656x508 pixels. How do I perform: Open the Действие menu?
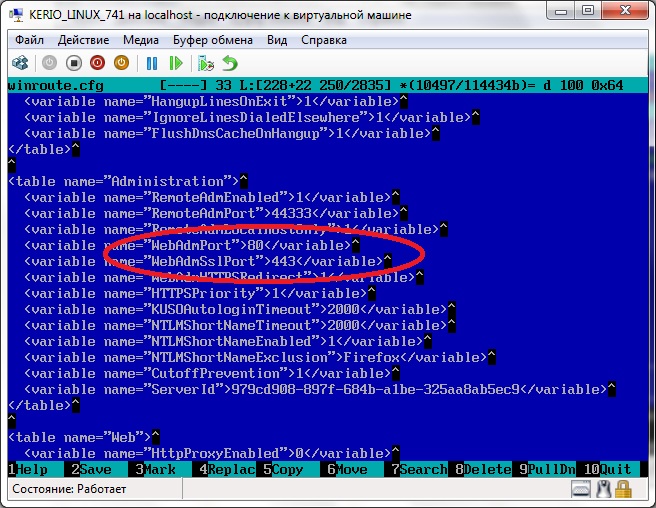pyautogui.click(x=83, y=40)
